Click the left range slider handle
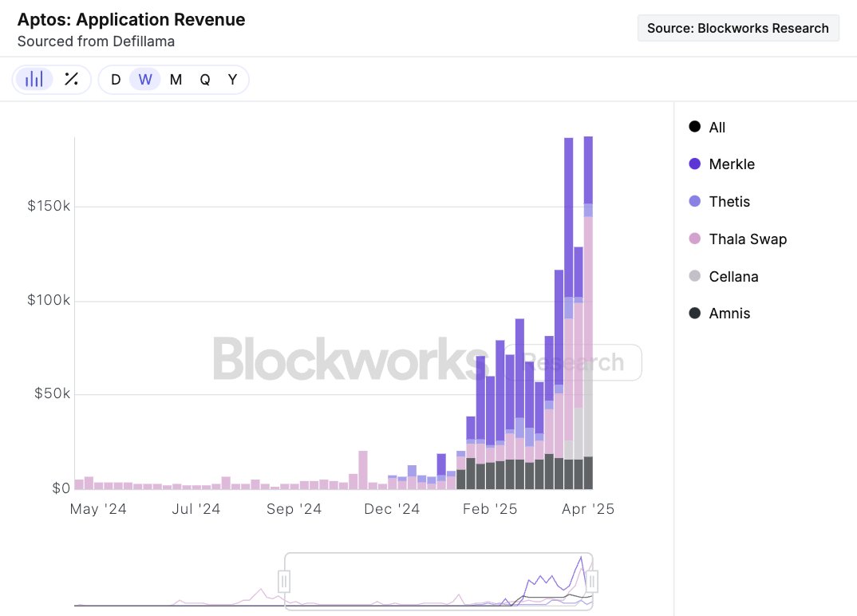Image resolution: width=857 pixels, height=616 pixels. (x=284, y=581)
